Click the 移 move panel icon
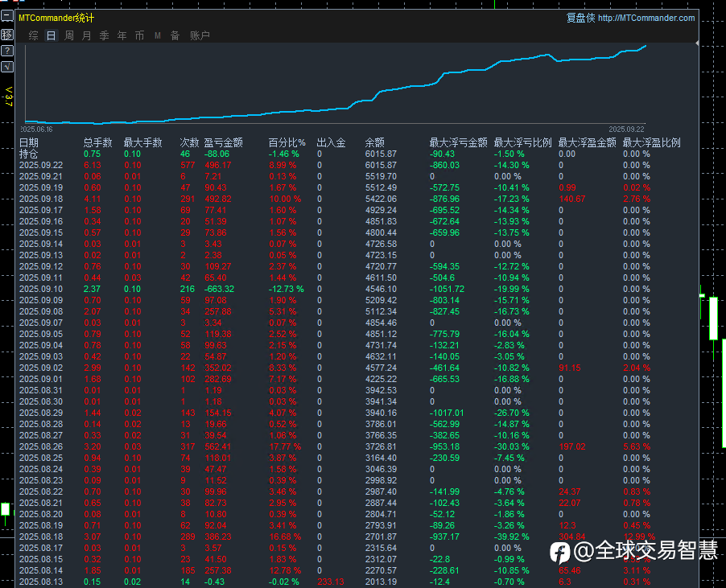The width and height of the screenshot is (726, 588). [6, 35]
